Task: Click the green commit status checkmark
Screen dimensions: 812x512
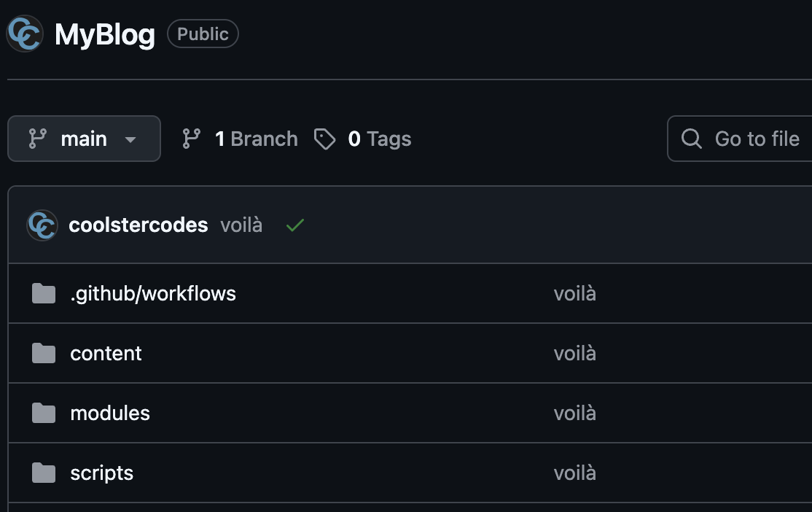Action: point(295,225)
